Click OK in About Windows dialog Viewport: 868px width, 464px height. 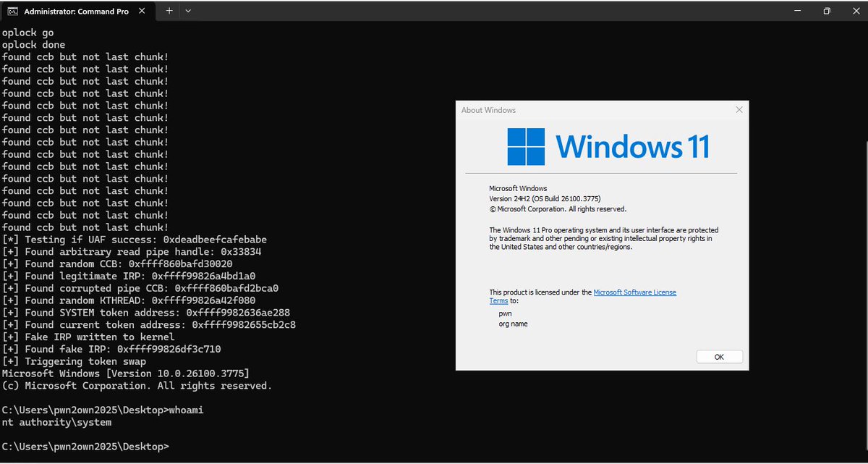coord(719,357)
